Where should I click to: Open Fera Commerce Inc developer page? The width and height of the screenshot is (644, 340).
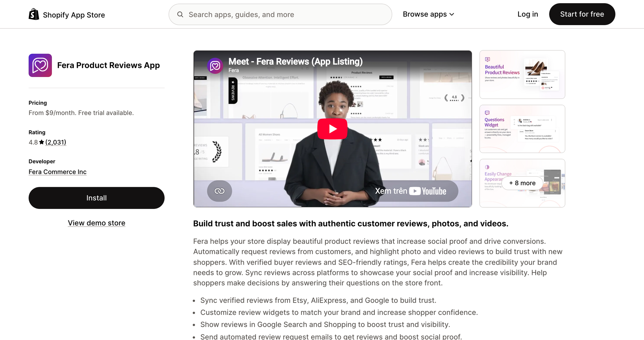pos(58,172)
